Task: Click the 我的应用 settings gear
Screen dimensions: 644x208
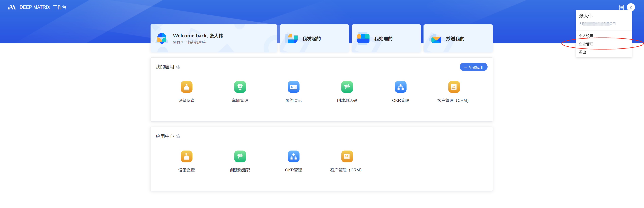Action: click(x=178, y=67)
